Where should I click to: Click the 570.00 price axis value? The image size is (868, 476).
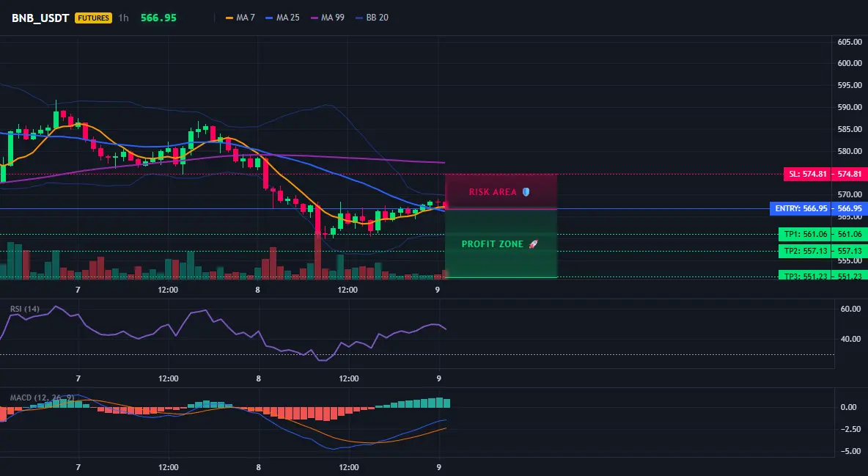click(850, 194)
